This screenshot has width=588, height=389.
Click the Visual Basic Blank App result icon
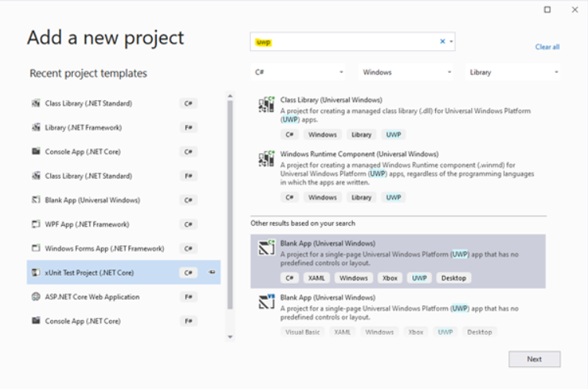[267, 302]
